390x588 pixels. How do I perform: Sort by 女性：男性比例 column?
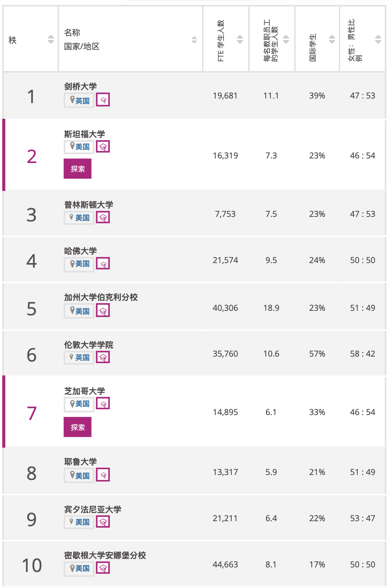click(x=378, y=39)
